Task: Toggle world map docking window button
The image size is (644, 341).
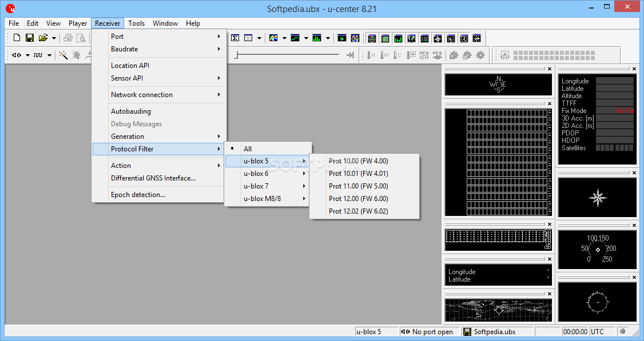Action: [412, 38]
